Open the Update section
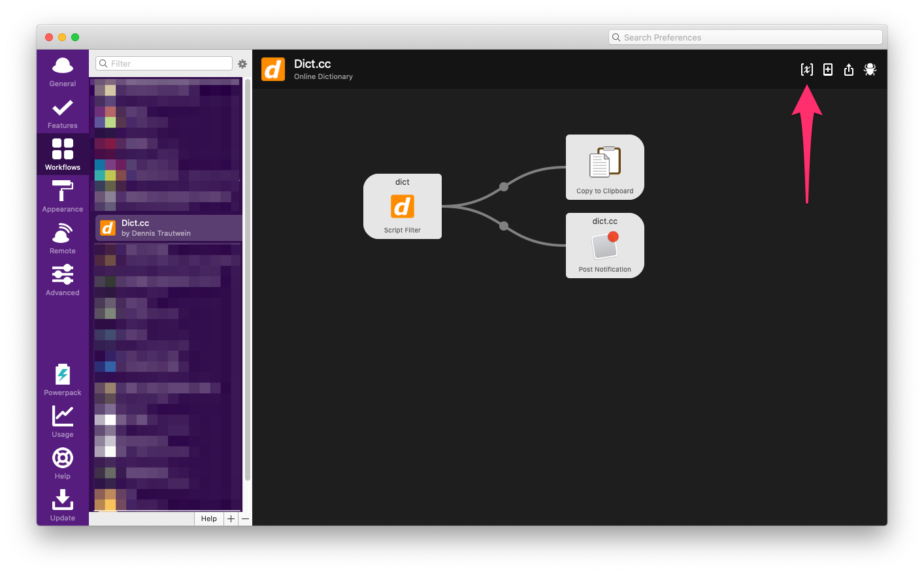 (63, 505)
